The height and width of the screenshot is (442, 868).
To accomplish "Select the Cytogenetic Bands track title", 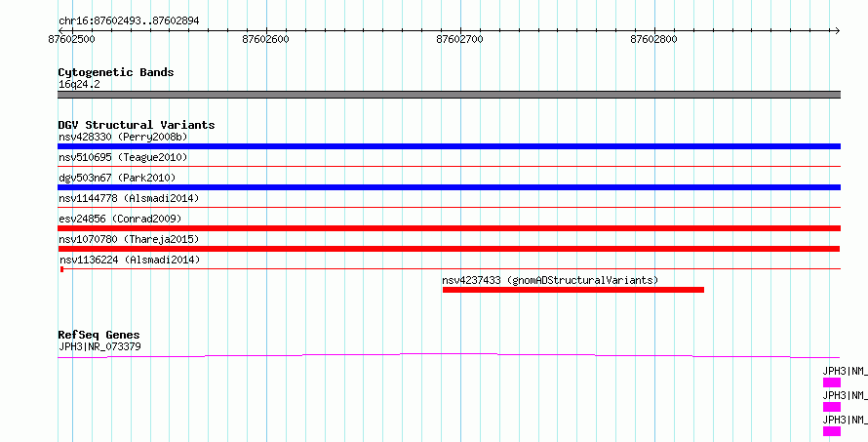I will 116,72.
